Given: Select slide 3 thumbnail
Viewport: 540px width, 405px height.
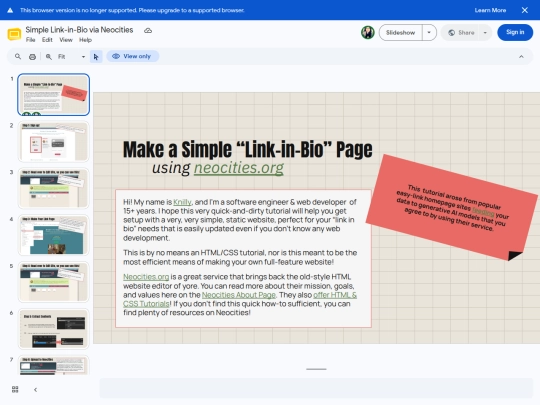Looking at the screenshot, I should [54, 188].
